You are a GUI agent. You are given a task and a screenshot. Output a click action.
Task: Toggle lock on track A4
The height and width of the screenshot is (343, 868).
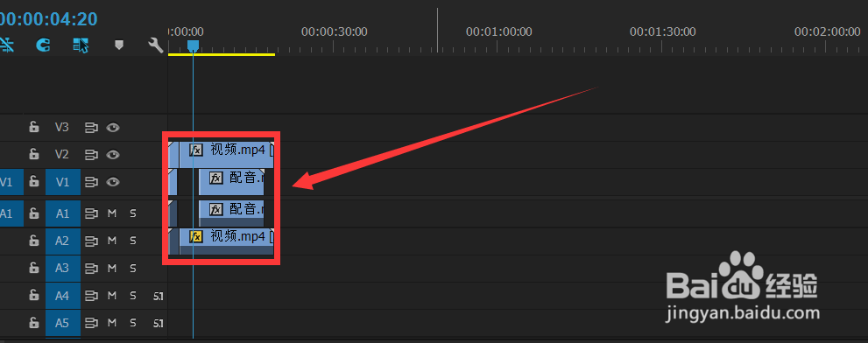(34, 296)
